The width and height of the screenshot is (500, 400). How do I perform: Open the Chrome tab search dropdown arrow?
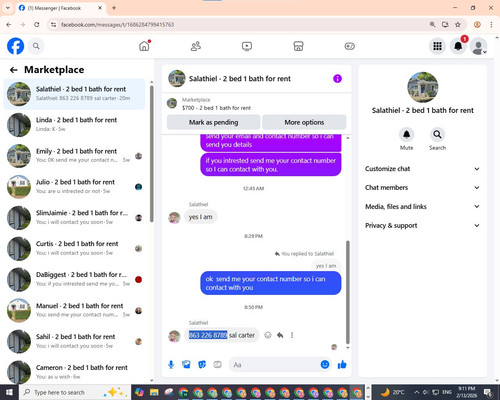[x=7, y=8]
